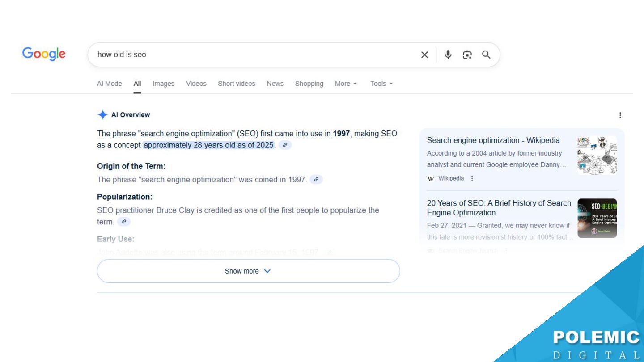This screenshot has width=644, height=362.
Task: Click the bold '1997' text
Action: click(341, 134)
